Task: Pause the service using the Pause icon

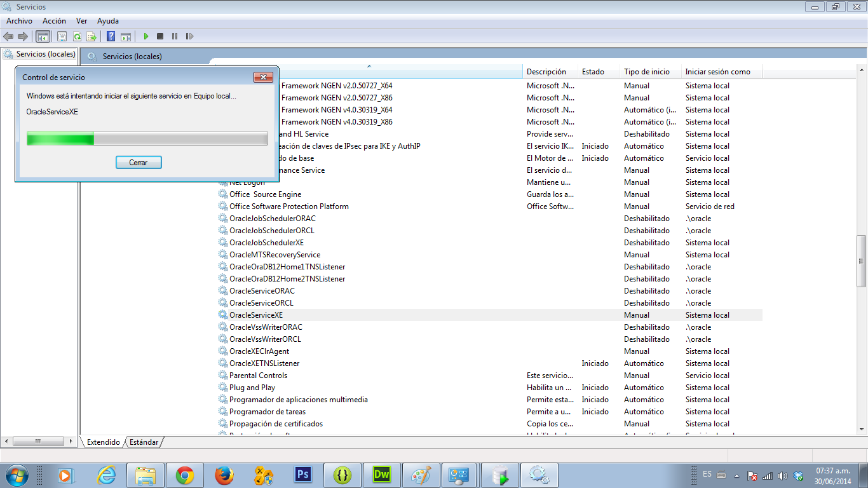Action: [175, 36]
